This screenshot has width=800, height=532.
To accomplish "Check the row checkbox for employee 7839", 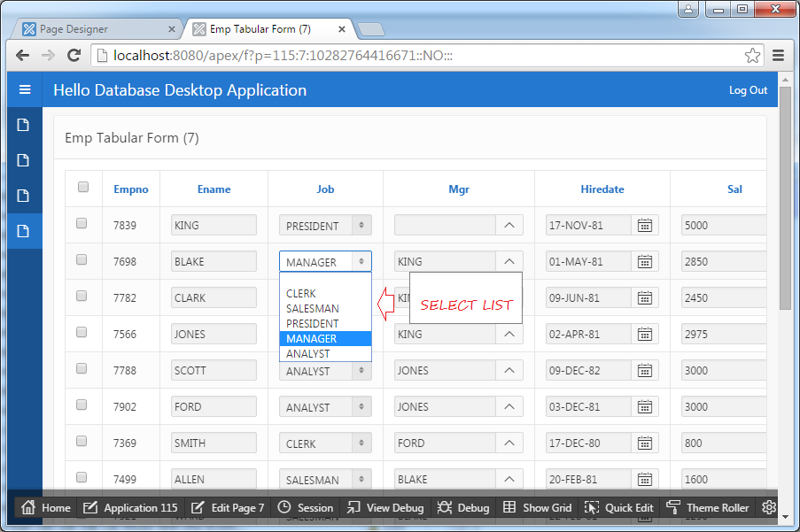I will [x=82, y=223].
